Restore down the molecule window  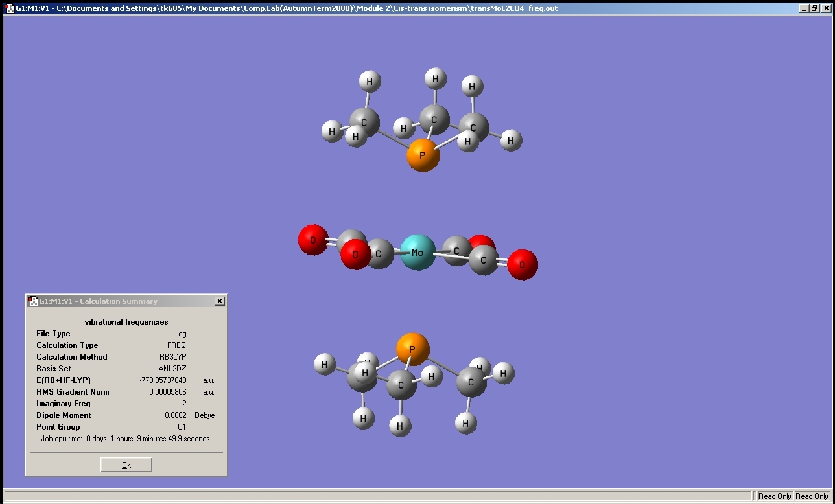pos(815,8)
